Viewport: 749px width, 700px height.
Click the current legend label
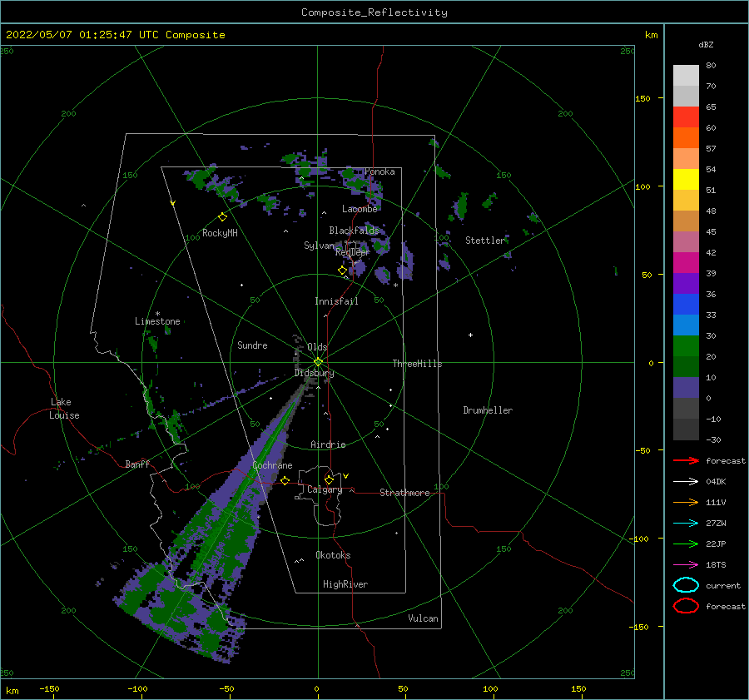click(x=723, y=586)
